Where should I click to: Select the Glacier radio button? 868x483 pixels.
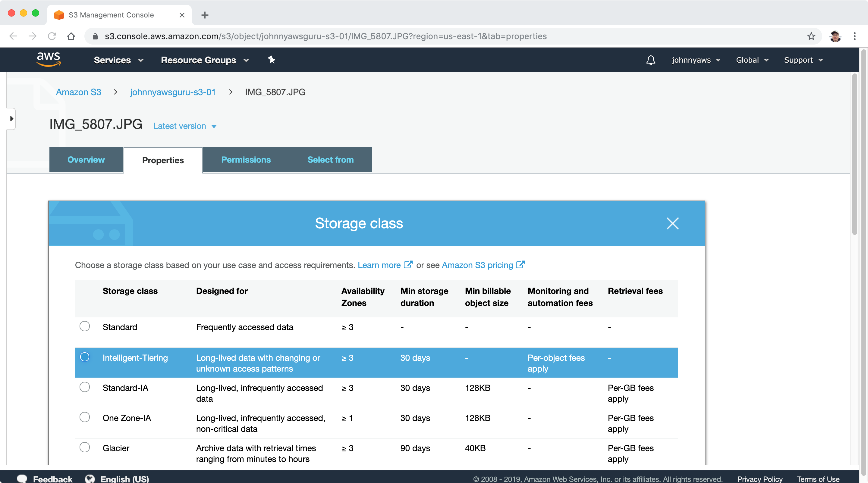(x=85, y=447)
